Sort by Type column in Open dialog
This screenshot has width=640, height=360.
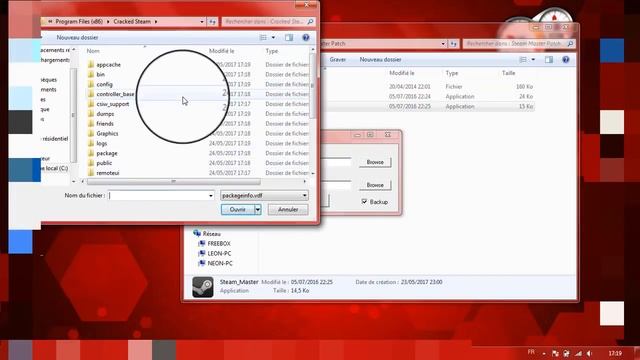click(x=272, y=51)
